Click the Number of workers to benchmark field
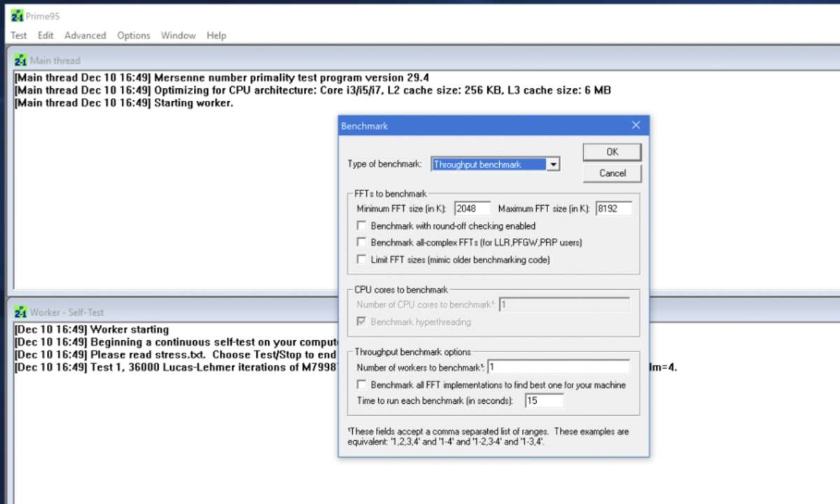 pyautogui.click(x=558, y=367)
